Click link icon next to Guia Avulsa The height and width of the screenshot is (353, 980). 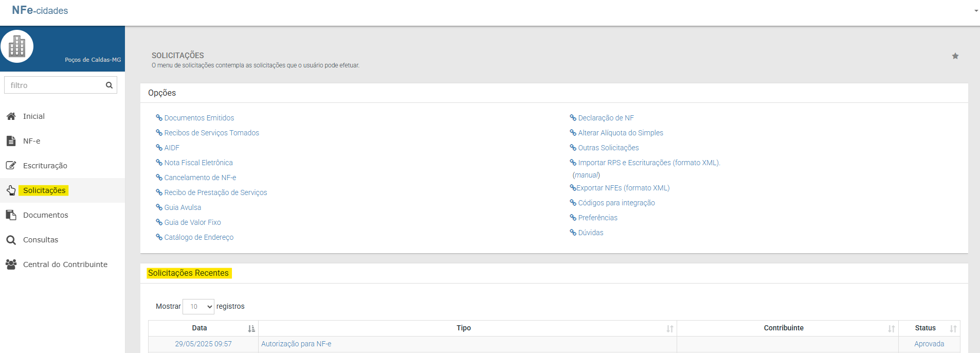tap(159, 207)
